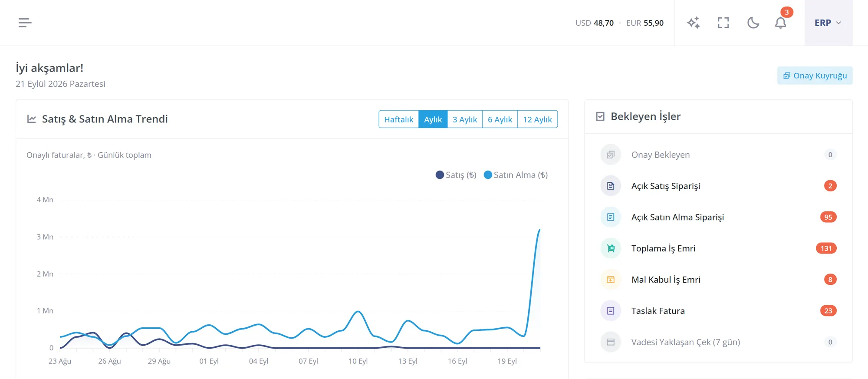The height and width of the screenshot is (379, 868).
Task: Open Açık Satış Siparişi list
Action: [x=718, y=186]
